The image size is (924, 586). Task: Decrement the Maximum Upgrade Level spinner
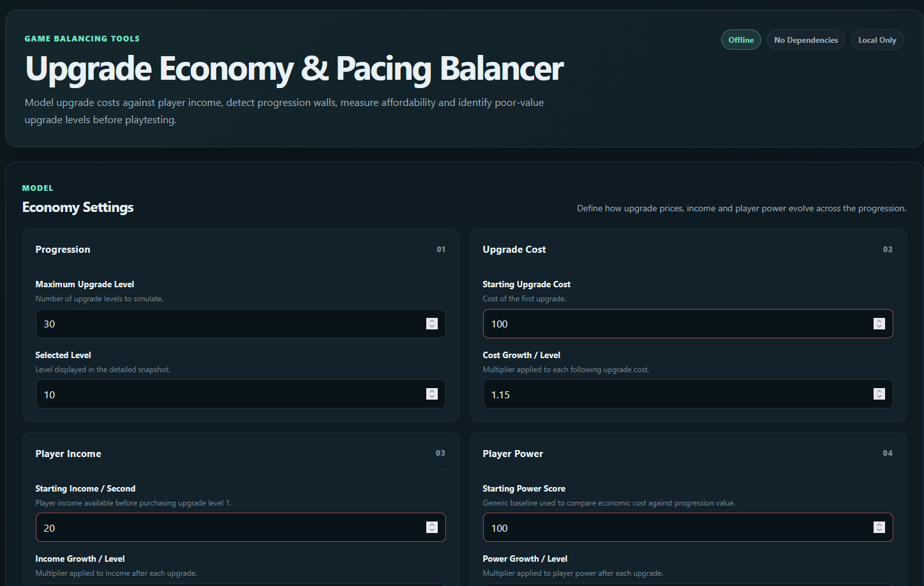(x=432, y=327)
